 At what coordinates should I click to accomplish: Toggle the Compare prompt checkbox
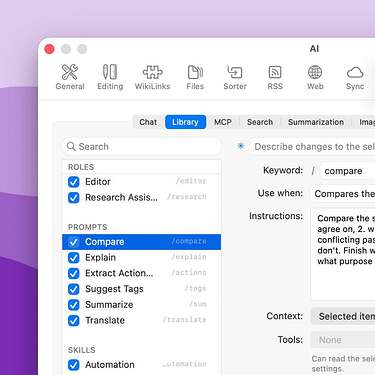coord(74,242)
